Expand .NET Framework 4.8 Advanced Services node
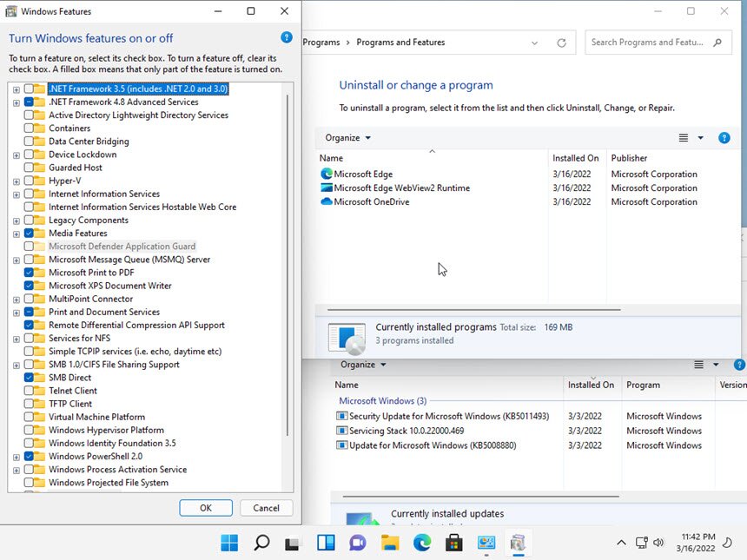Viewport: 747px width, 560px height. tap(17, 102)
